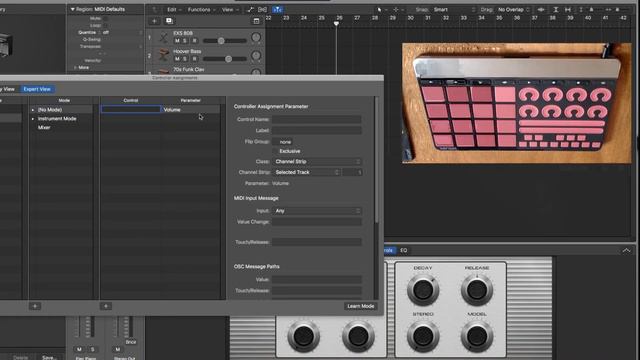Expand the Instrument Mode row
Screen dimensions: 640x360
[x=33, y=119]
